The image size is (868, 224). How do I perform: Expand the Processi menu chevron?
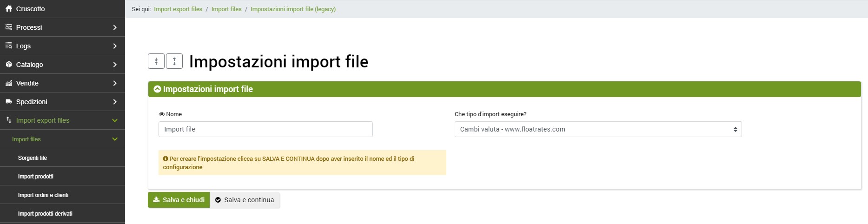[x=115, y=27]
